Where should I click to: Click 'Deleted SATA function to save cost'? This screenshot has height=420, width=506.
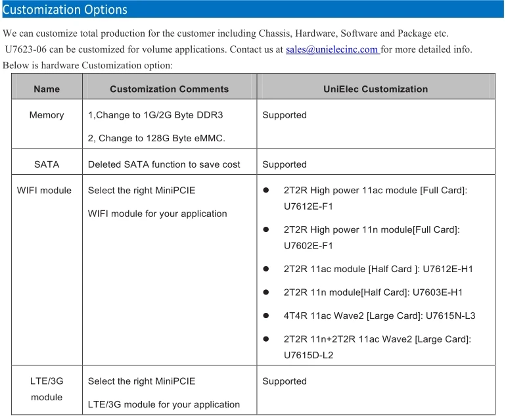(x=164, y=164)
